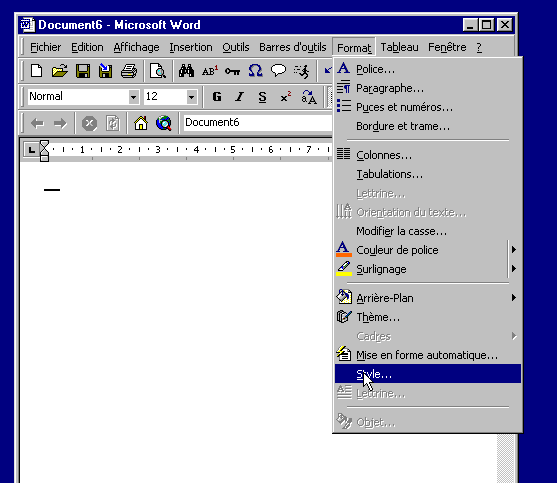Insert symbol with Omega icon

(x=255, y=71)
